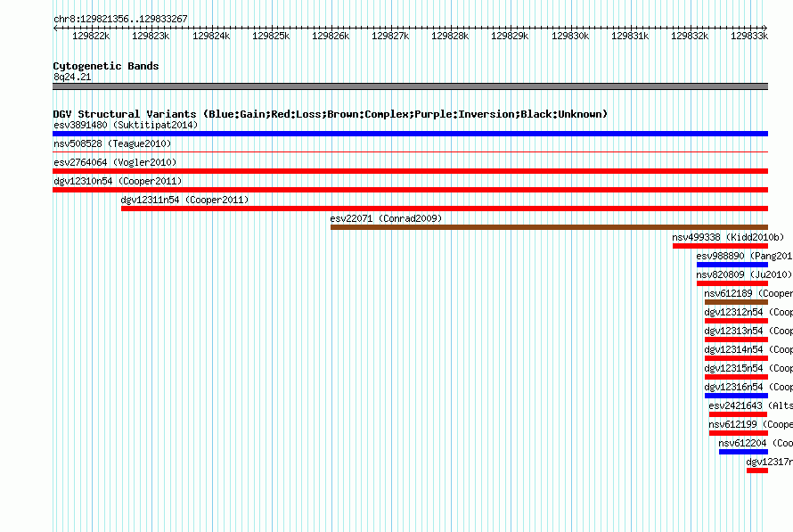This screenshot has height=532, width=793.
Task: Open nsv820809 (Ju2010) label
Action: (744, 274)
